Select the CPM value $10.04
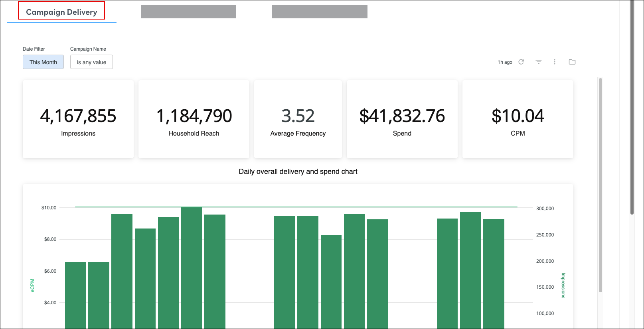Image resolution: width=644 pixels, height=329 pixels. (x=518, y=116)
